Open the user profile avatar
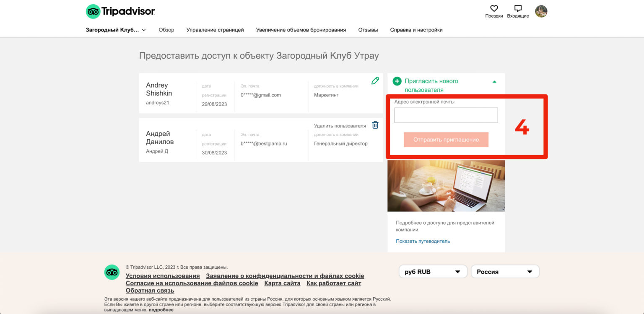The height and width of the screenshot is (314, 644). coord(541,11)
